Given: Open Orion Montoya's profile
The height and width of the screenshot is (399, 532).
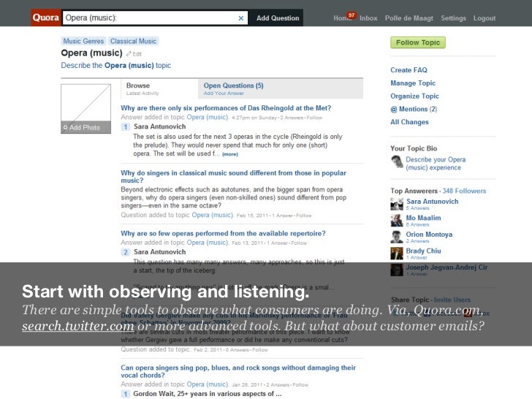Looking at the screenshot, I should click(x=429, y=234).
